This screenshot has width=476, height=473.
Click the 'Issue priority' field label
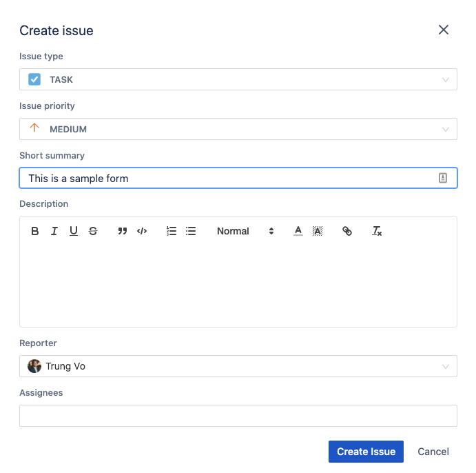click(47, 105)
